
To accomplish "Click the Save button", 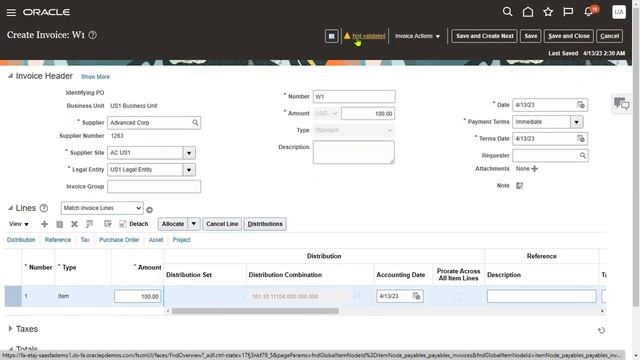I will click(531, 36).
